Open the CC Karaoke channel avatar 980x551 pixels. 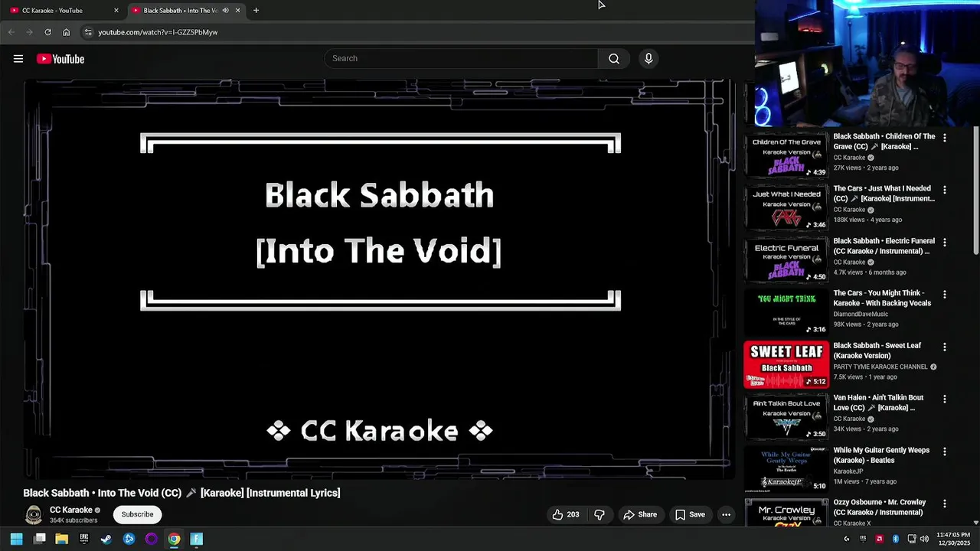(34, 514)
